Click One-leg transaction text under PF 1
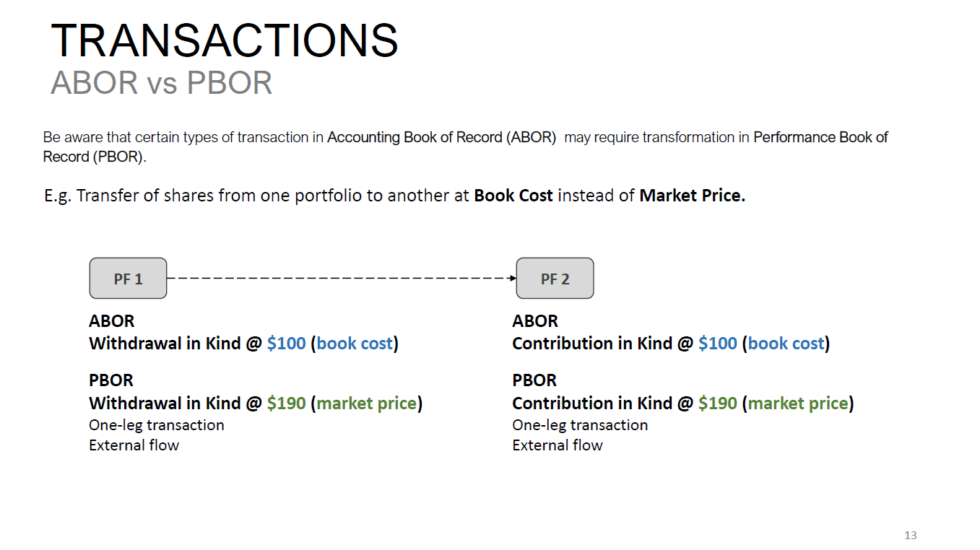This screenshot has width=980, height=550. 156,425
